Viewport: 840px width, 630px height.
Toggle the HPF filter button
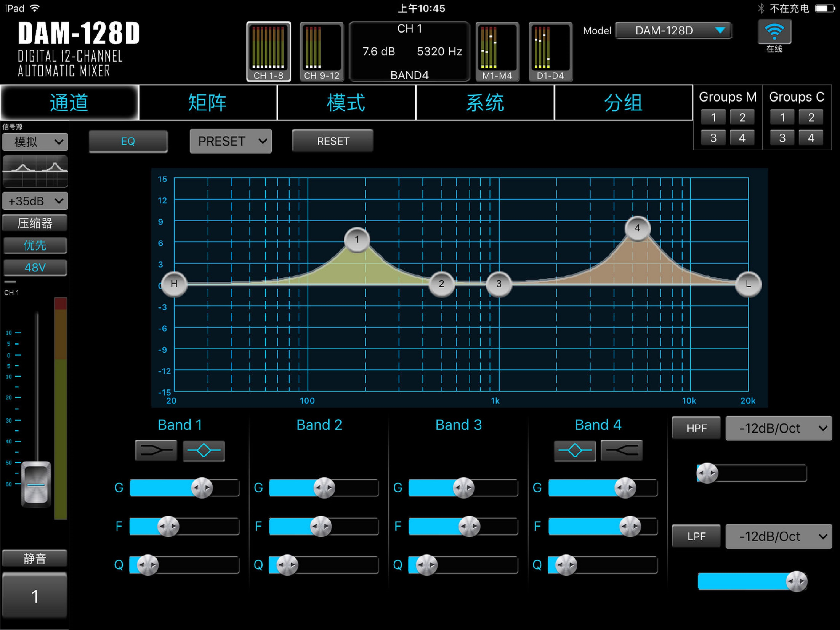tap(696, 428)
